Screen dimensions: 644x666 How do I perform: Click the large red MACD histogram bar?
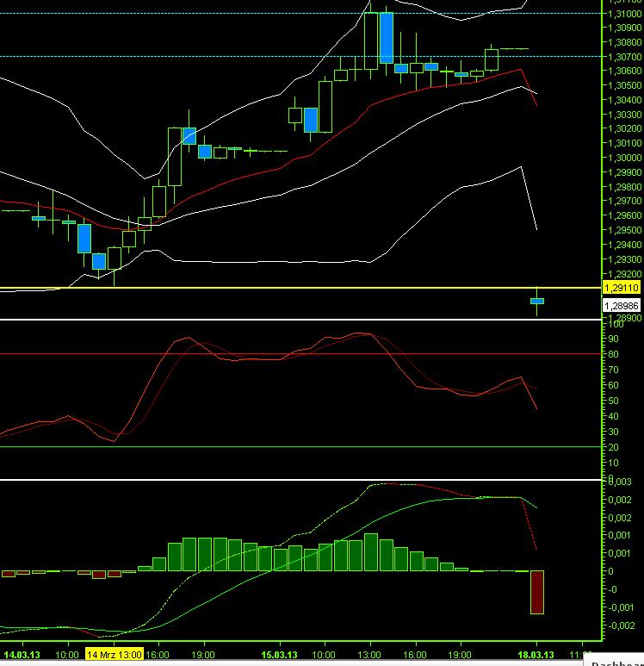(x=537, y=592)
